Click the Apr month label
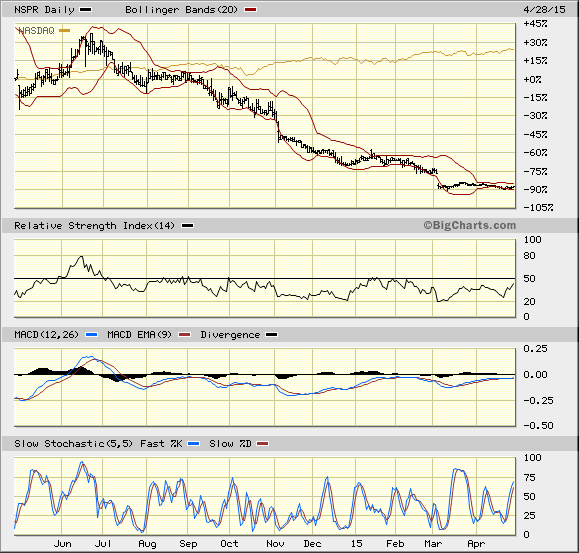579x553 pixels. click(x=476, y=544)
